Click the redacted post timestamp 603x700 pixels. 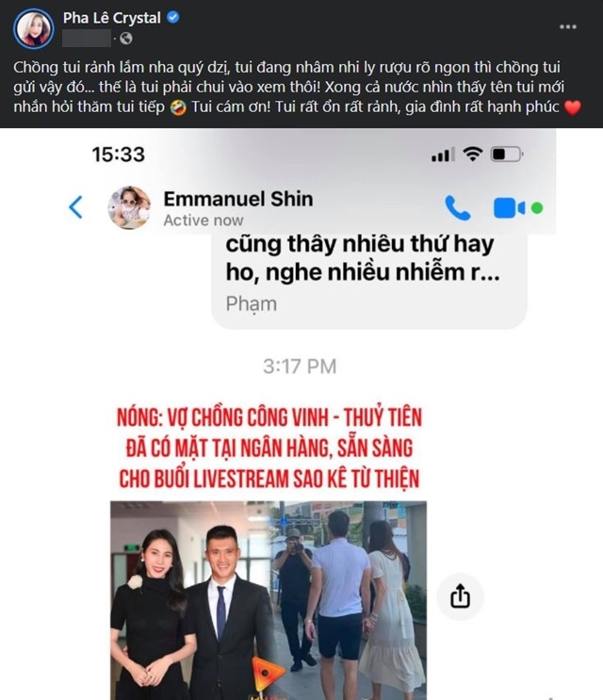[87, 39]
